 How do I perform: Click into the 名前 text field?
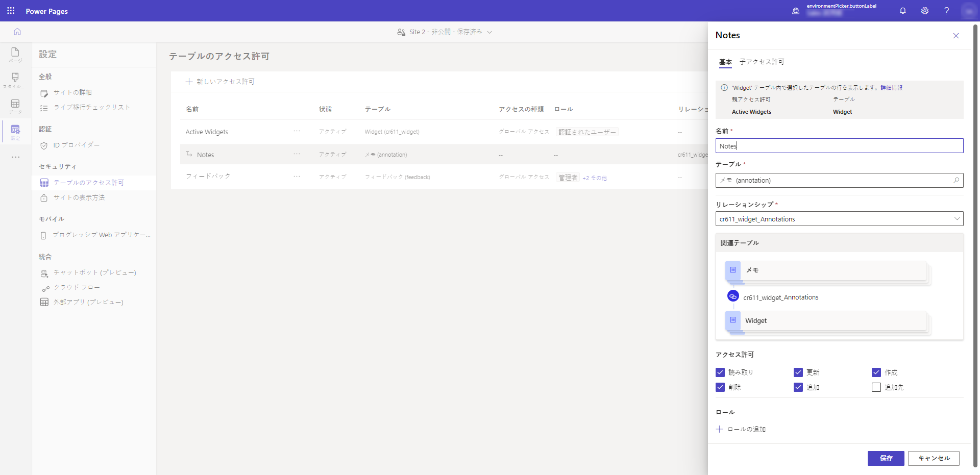point(839,146)
